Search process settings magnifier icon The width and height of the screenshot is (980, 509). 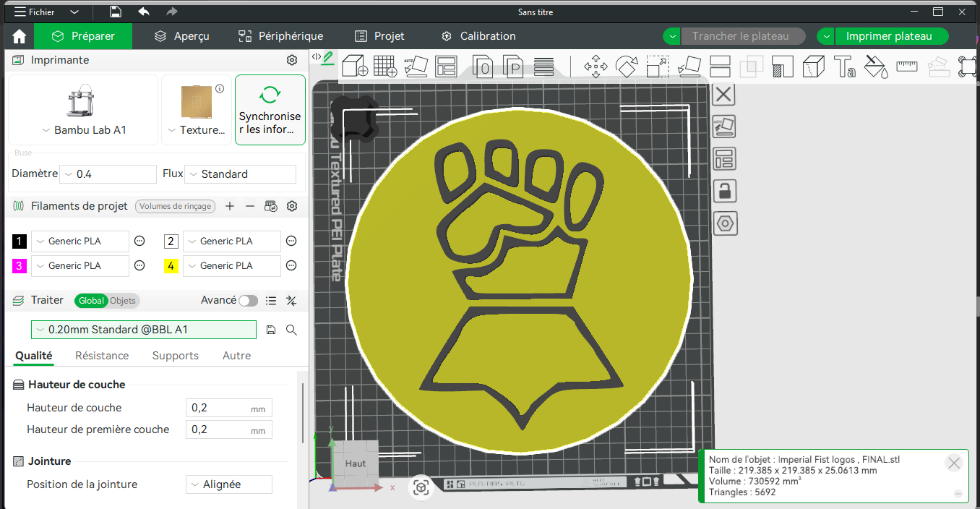coord(292,330)
